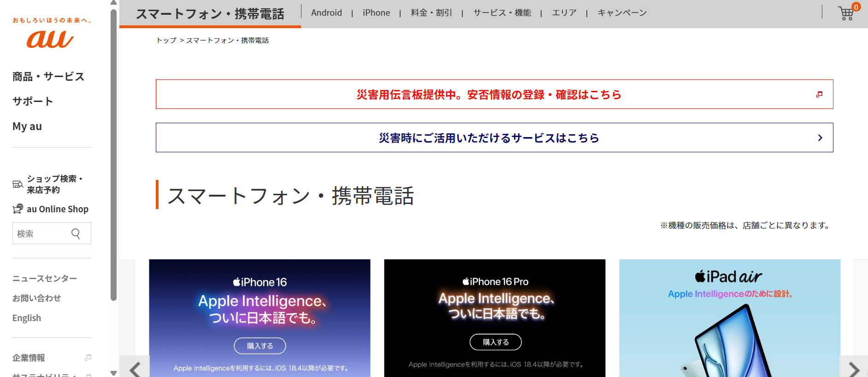Viewport: 868px width, 377px height.
Task: Open サポート in sidebar
Action: [x=33, y=102]
